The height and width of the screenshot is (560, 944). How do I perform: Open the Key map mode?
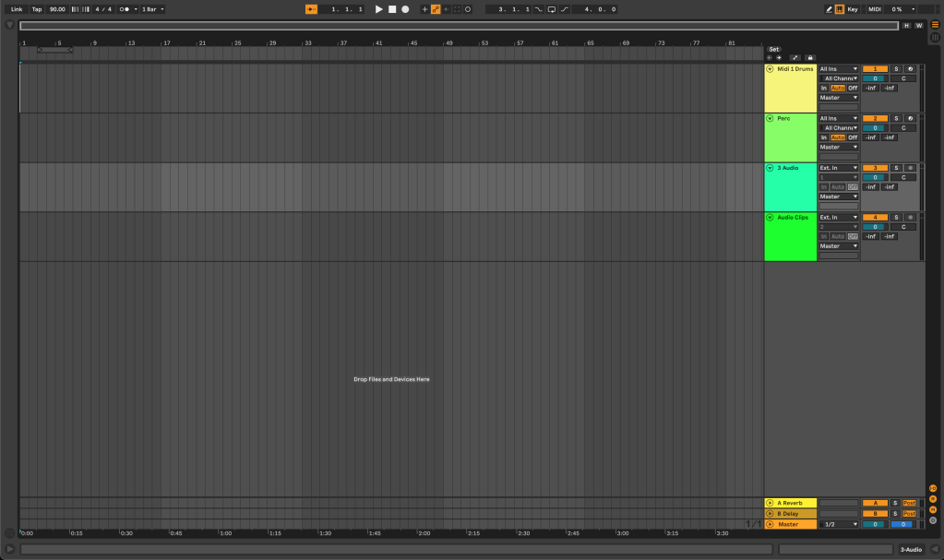(852, 9)
